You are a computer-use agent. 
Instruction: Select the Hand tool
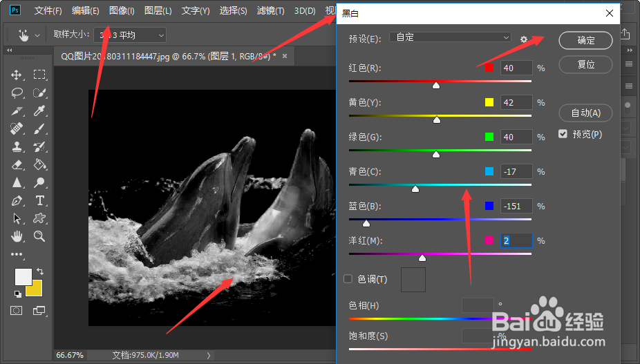point(17,236)
